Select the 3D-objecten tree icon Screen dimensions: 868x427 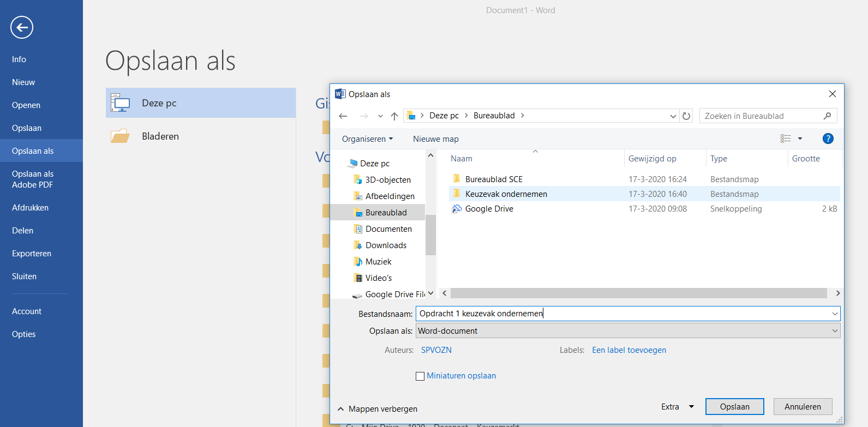pos(358,179)
